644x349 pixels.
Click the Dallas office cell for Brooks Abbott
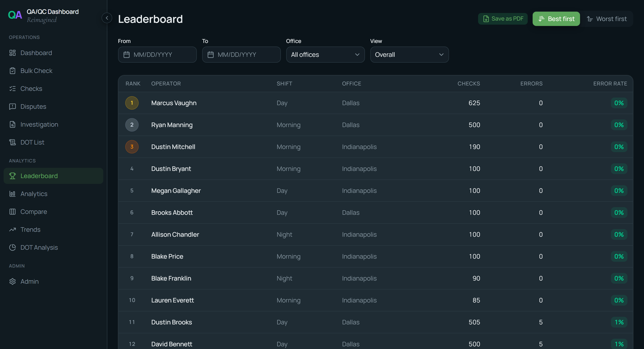[350, 212]
